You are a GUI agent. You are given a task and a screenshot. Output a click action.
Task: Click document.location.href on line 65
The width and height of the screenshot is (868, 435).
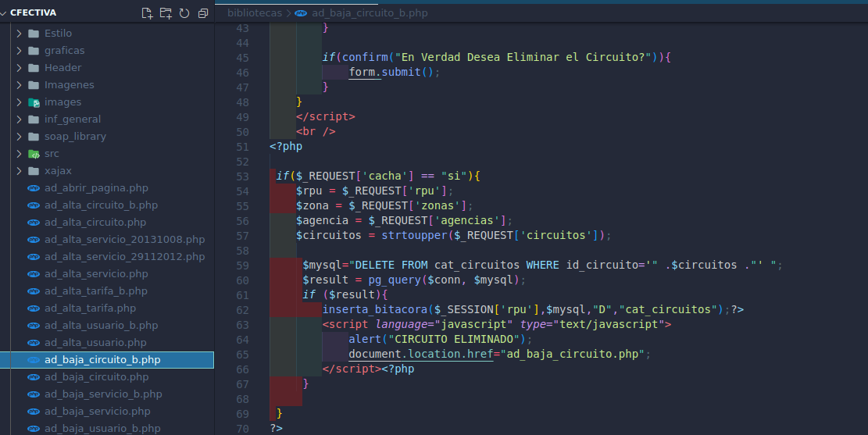[420, 355]
